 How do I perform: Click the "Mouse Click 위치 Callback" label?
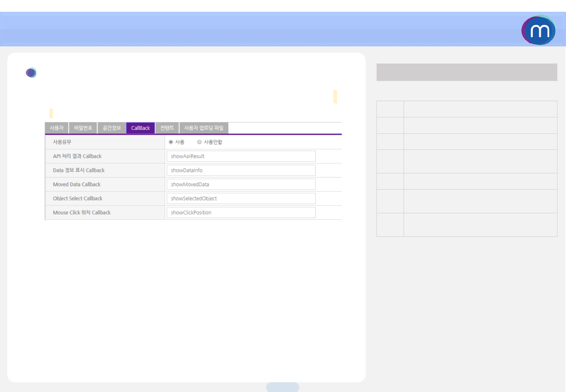[82, 213]
